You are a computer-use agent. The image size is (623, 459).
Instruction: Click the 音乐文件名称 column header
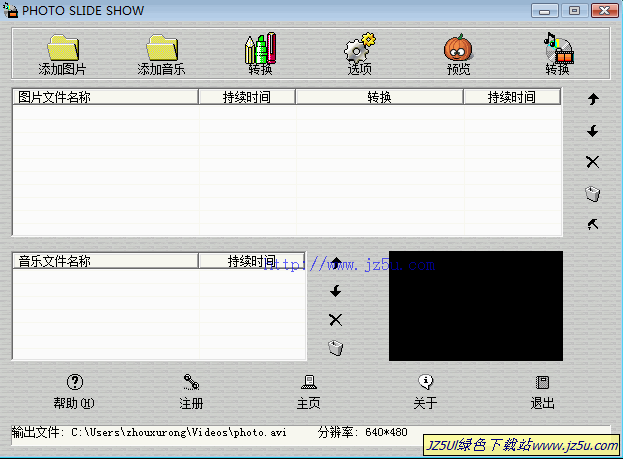105,261
